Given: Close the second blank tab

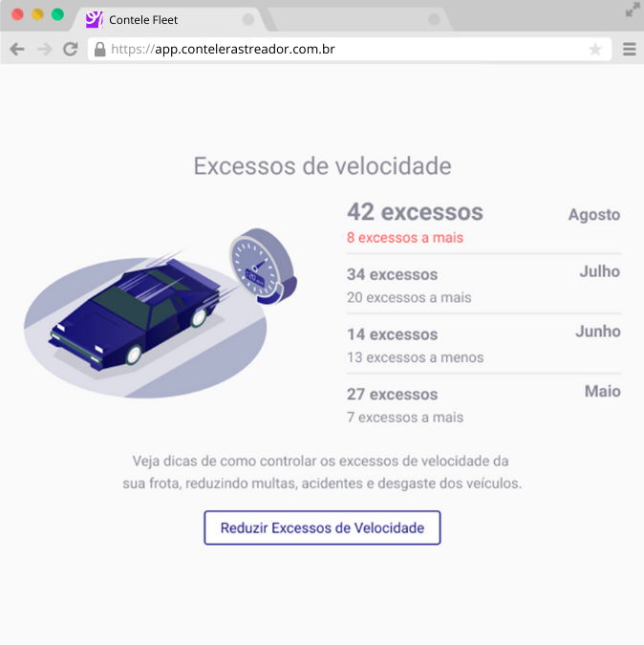Looking at the screenshot, I should (434, 19).
